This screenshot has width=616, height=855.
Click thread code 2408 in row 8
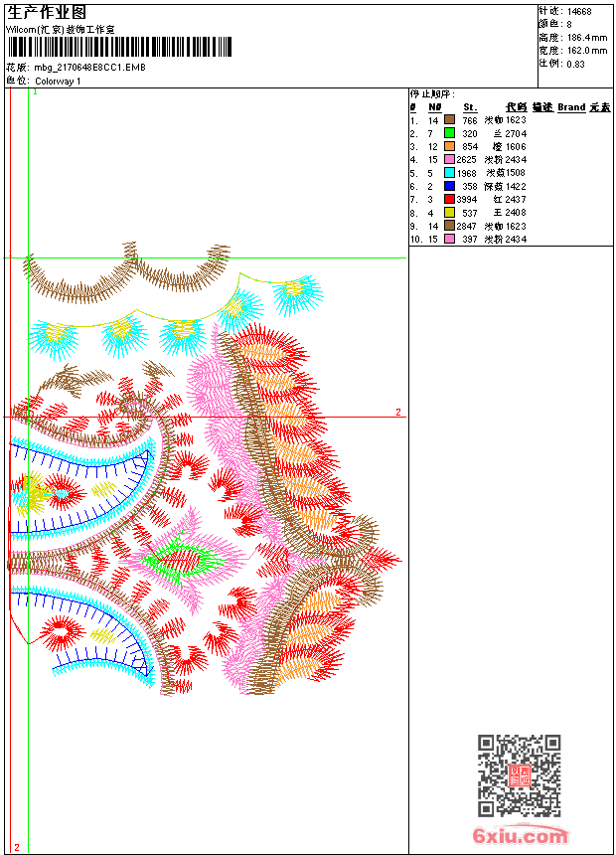[516, 213]
